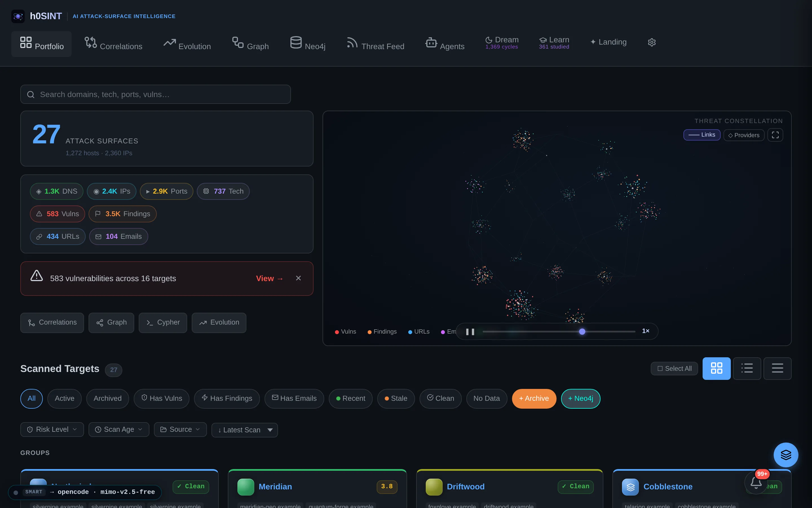Screen dimensions: 812x508
Task: Click the 434 URLs stat chip
Action: [x=58, y=237]
